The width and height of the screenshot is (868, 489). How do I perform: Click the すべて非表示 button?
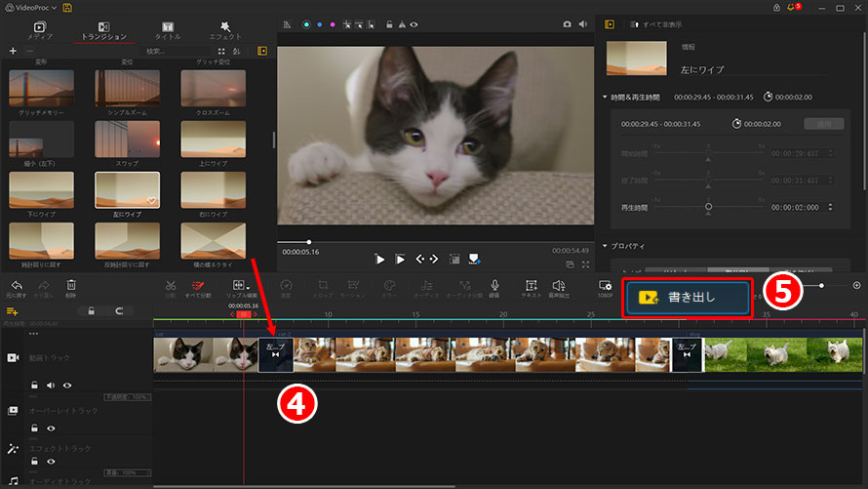tap(656, 25)
